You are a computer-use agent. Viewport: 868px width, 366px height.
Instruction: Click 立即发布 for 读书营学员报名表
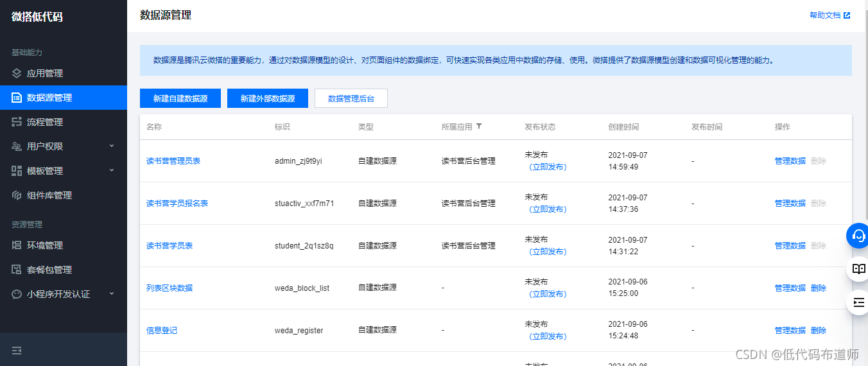click(x=548, y=209)
